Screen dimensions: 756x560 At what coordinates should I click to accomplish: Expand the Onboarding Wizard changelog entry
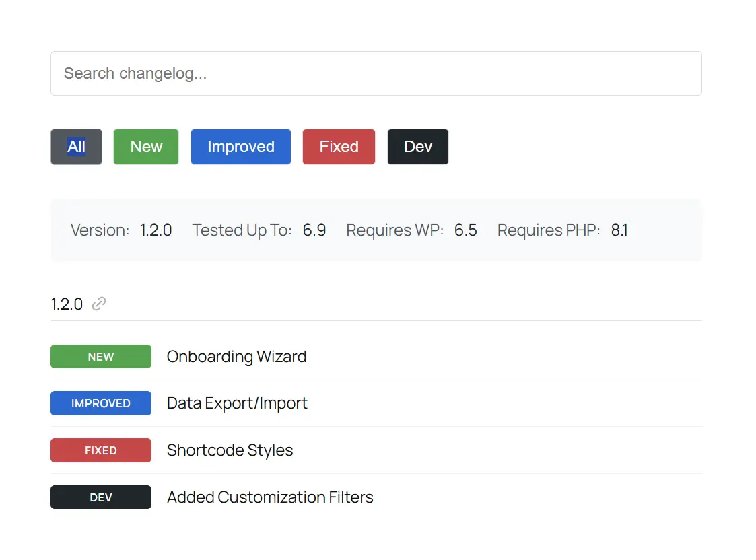click(x=236, y=356)
